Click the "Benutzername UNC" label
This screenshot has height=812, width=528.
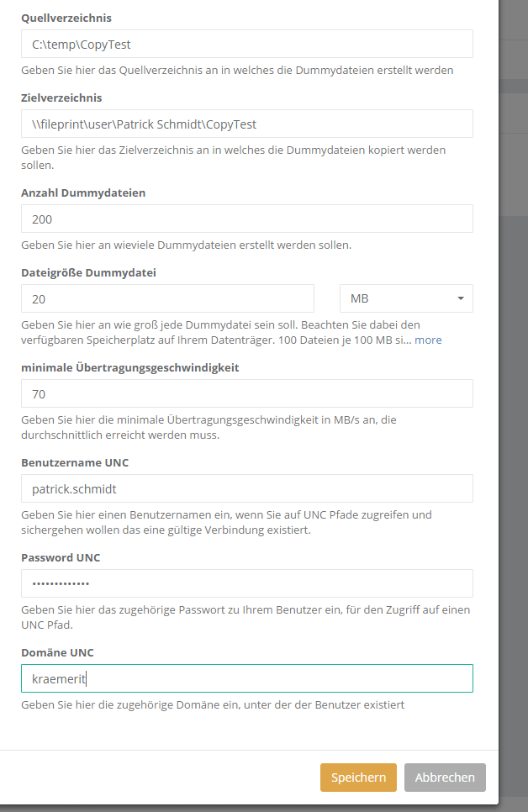tap(75, 462)
